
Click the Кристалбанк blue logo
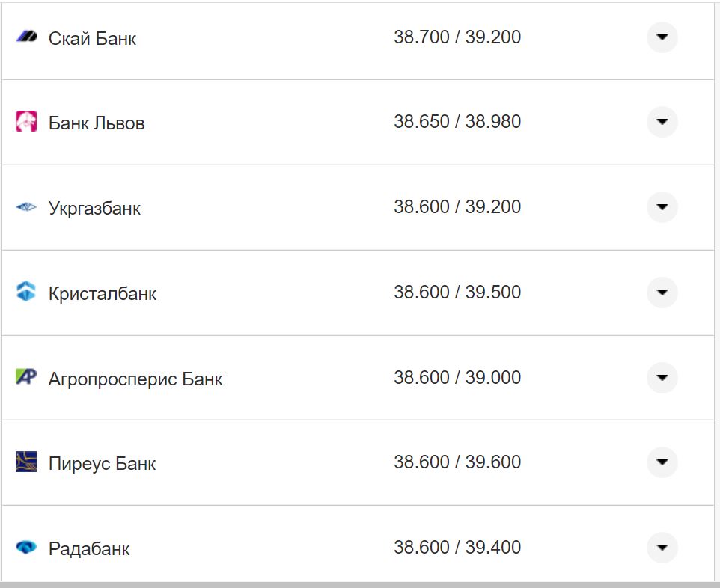[x=26, y=292]
